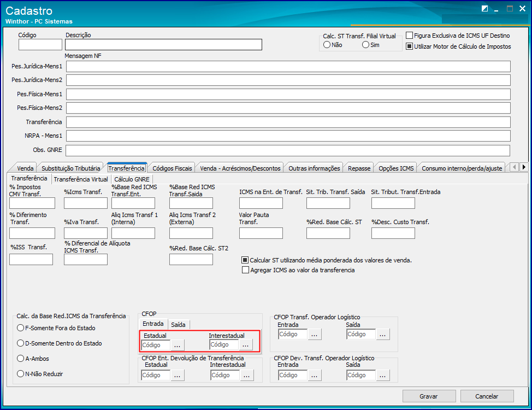This screenshot has width=532, height=410.
Task: Open lookup for Operador Logístico Saída CFOP
Action: [383, 334]
